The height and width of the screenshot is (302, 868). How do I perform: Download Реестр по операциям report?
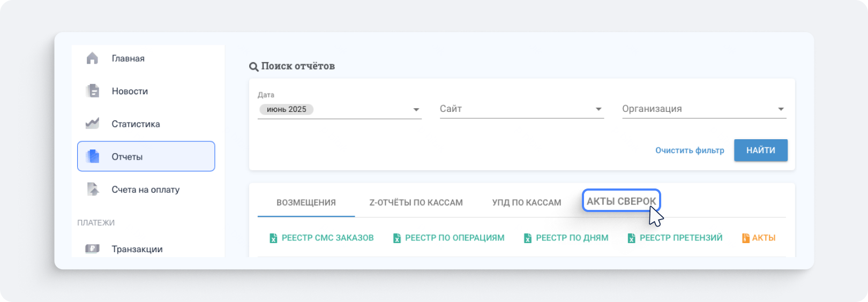[454, 238]
